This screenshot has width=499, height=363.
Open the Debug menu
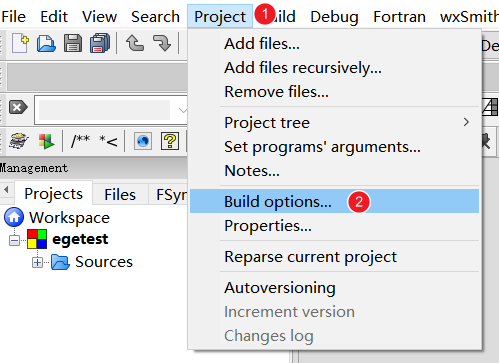334,17
